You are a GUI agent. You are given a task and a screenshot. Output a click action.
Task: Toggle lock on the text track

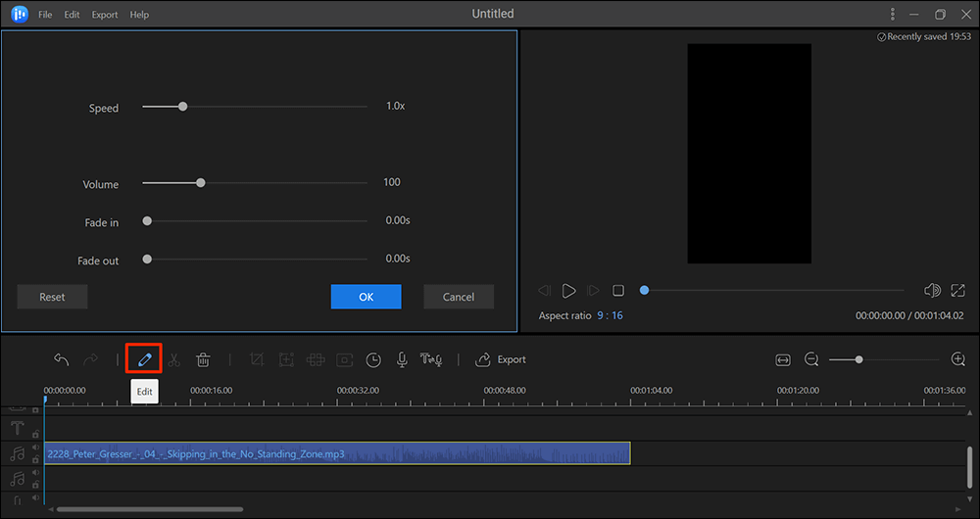(35, 433)
